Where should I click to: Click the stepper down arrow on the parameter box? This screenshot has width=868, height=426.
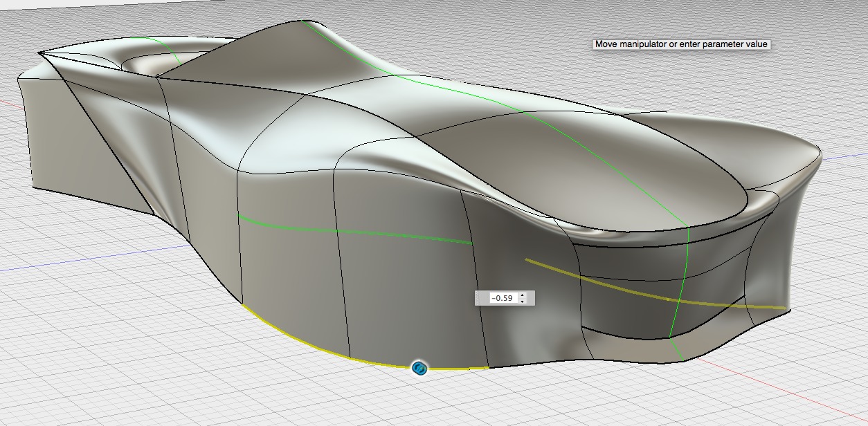(523, 302)
